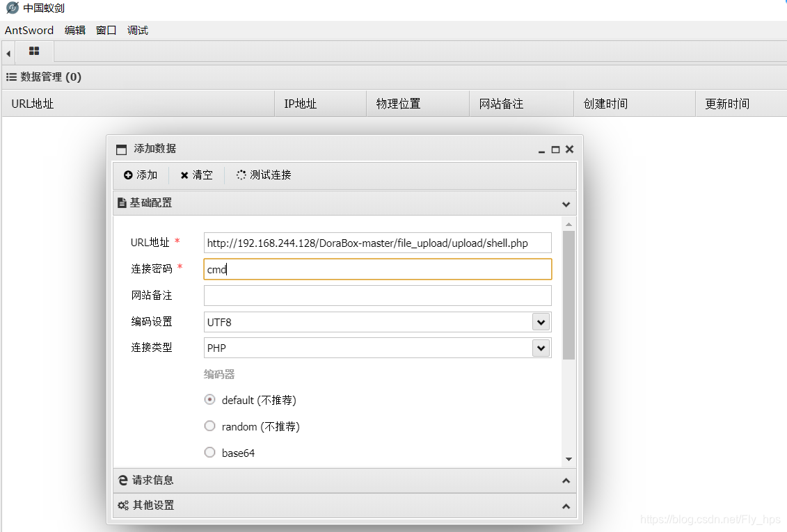The height and width of the screenshot is (532, 787).
Task: Click the 创建时间 column header
Action: (635, 104)
